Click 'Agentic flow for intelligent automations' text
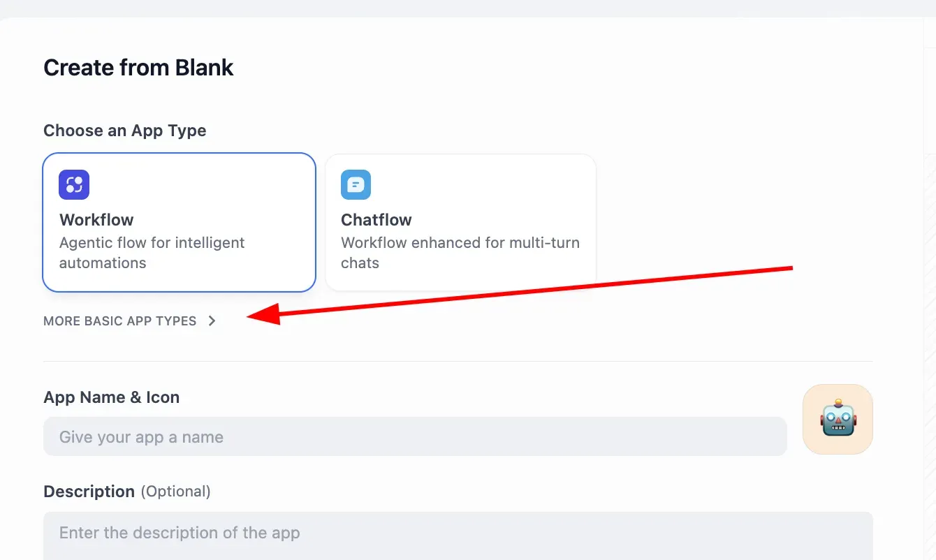The height and width of the screenshot is (560, 936). (x=152, y=253)
